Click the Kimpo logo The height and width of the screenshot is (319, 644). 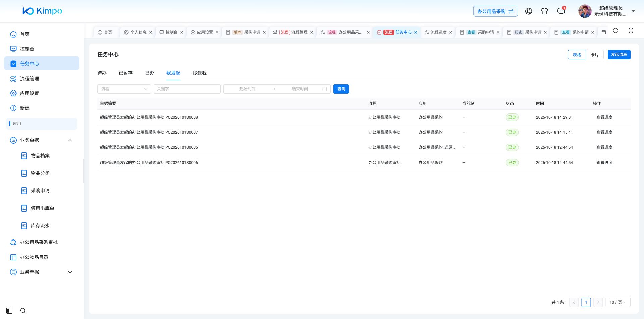[x=42, y=11]
